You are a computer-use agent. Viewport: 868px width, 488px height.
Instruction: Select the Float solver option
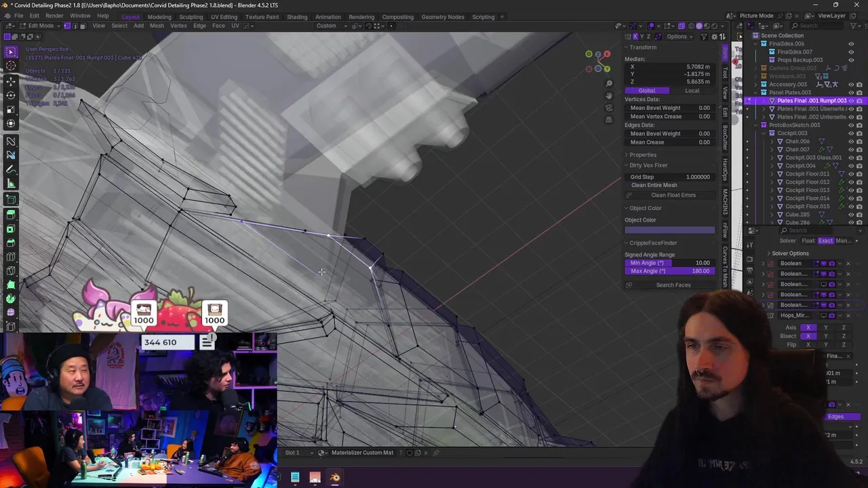808,241
